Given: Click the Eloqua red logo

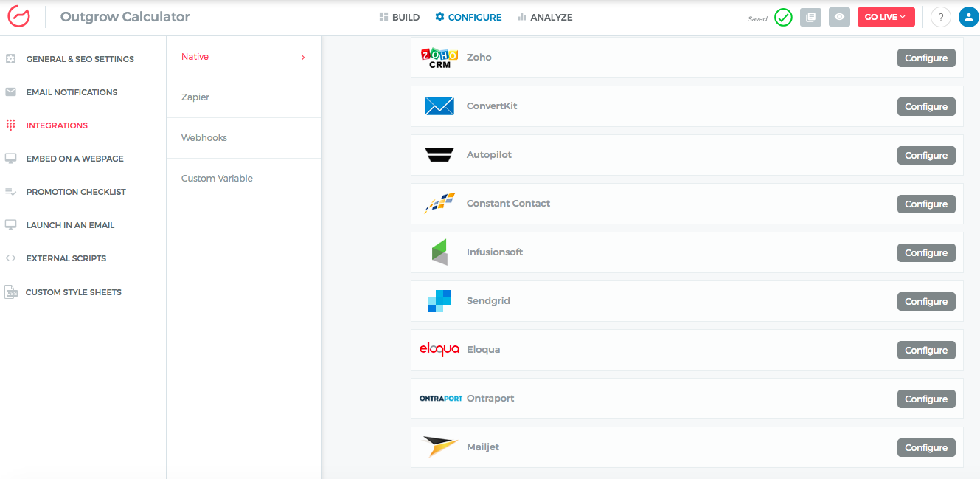Looking at the screenshot, I should coord(439,349).
